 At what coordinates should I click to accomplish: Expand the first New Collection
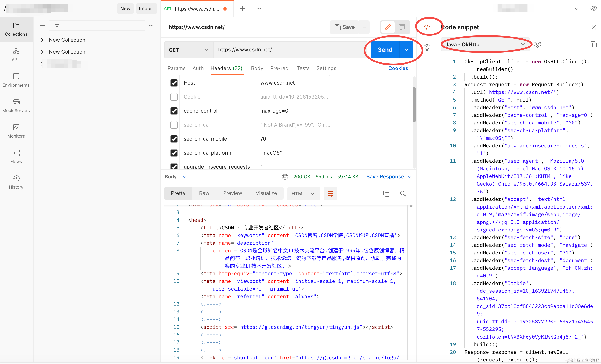[42, 40]
